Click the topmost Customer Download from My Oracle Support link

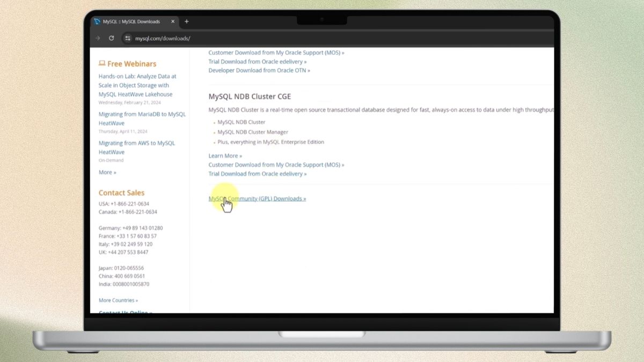(276, 53)
